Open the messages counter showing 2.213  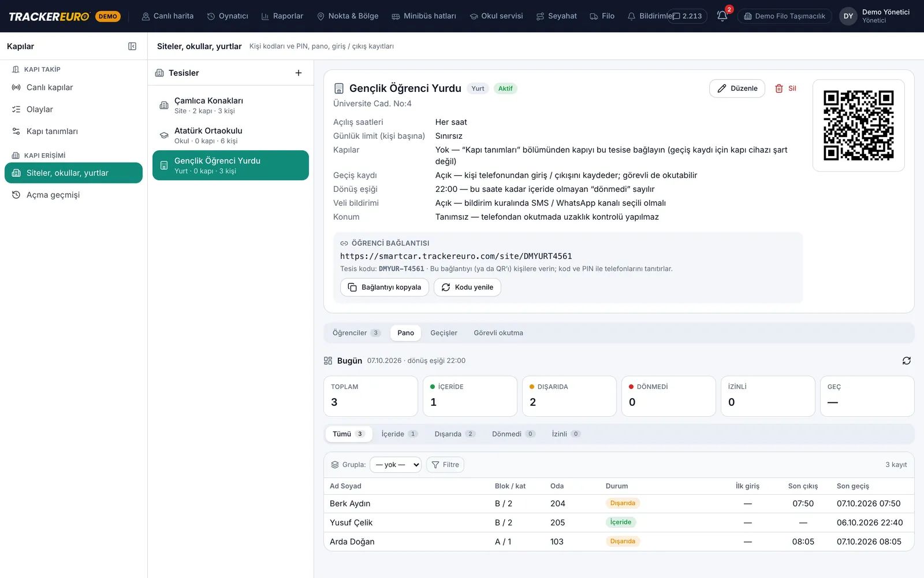point(687,16)
